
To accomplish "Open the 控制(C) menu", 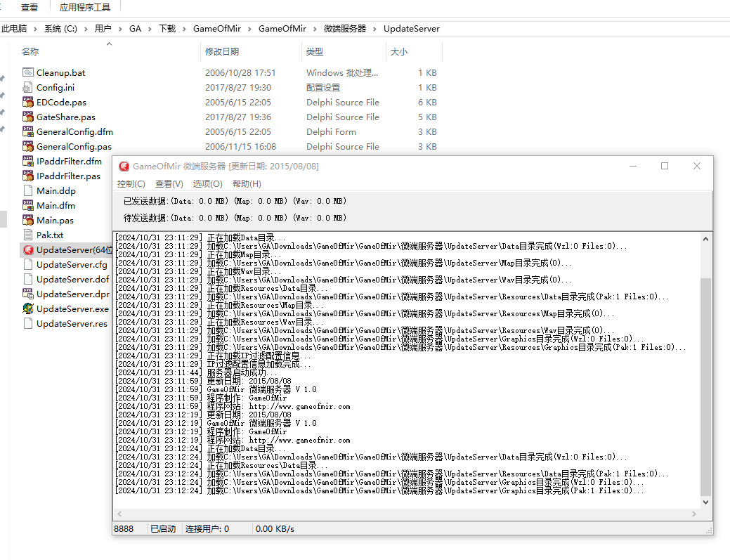I will 131,184.
